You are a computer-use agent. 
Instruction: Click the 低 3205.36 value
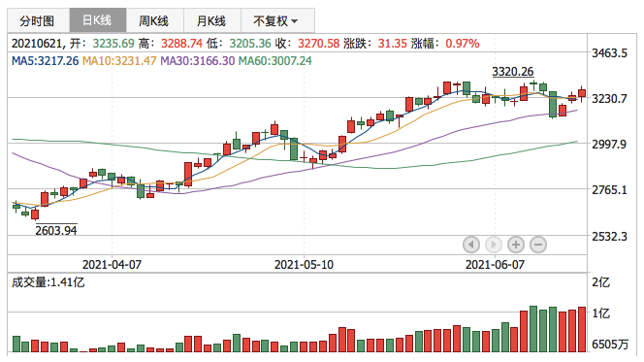[239, 43]
